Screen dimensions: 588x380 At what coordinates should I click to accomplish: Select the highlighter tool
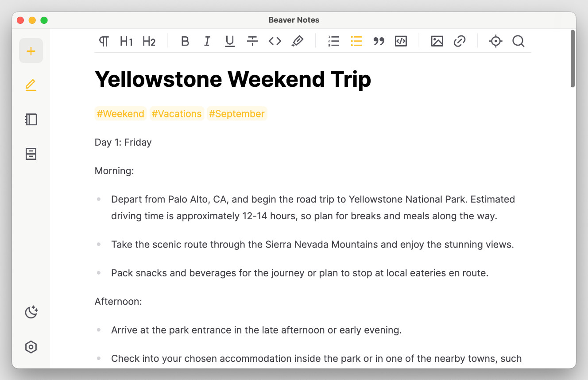pos(298,42)
